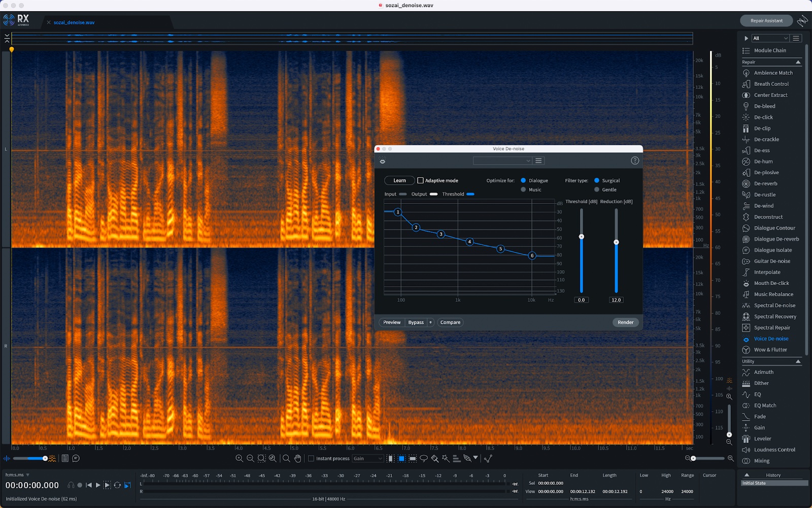Select Dialogue optimization radio button

tap(523, 180)
